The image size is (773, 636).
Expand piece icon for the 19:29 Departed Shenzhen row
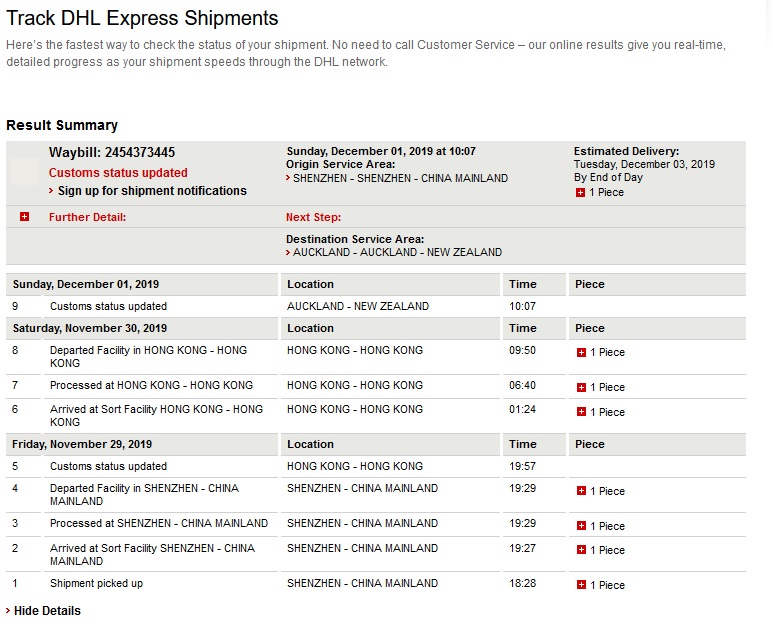click(x=581, y=491)
